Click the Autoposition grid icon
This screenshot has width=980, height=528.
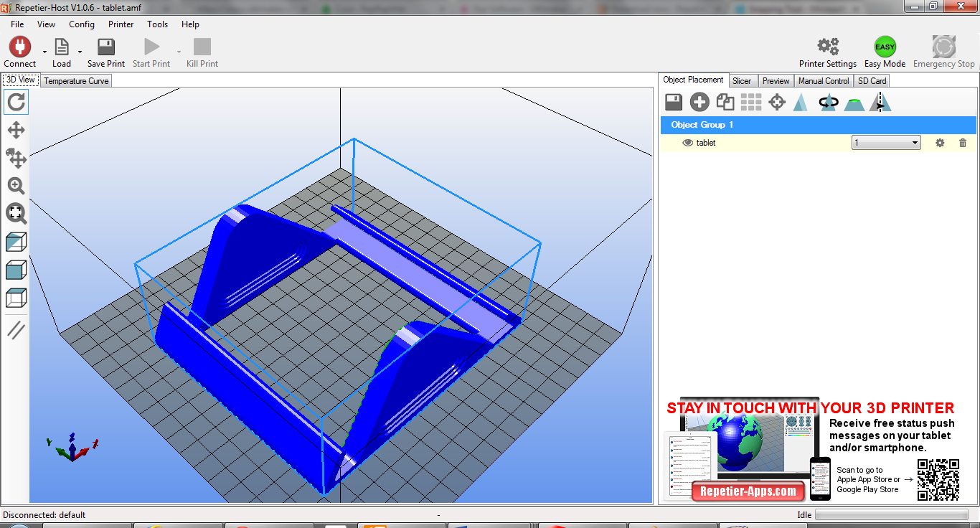pos(751,103)
